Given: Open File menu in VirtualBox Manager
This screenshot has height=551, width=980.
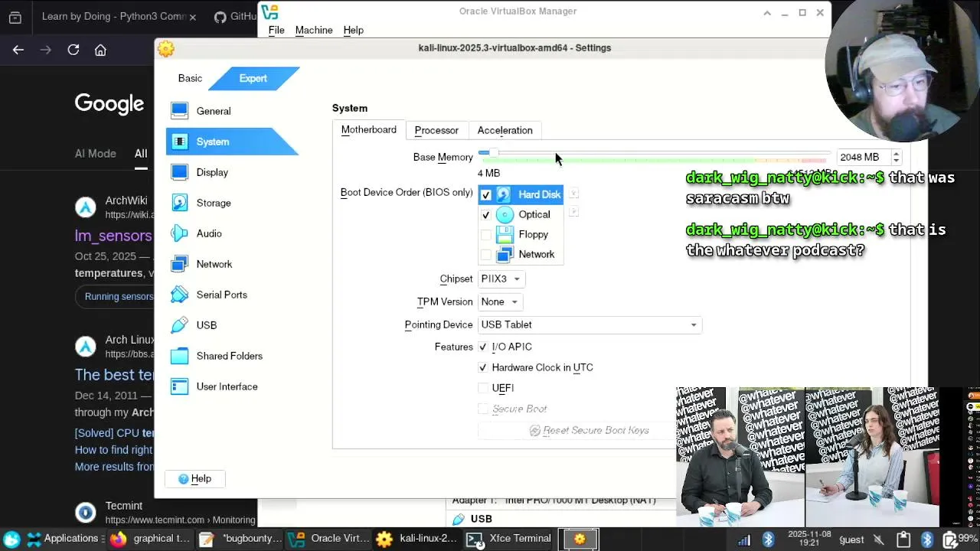Looking at the screenshot, I should click(x=276, y=30).
